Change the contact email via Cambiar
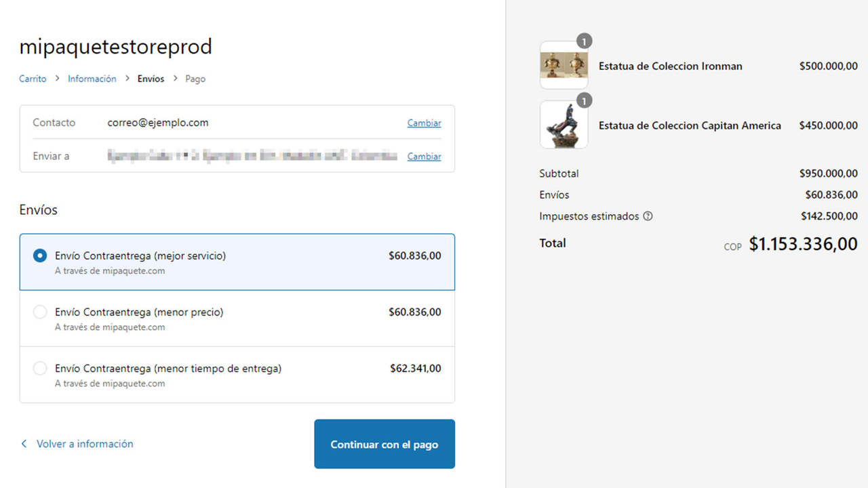 pyautogui.click(x=424, y=123)
